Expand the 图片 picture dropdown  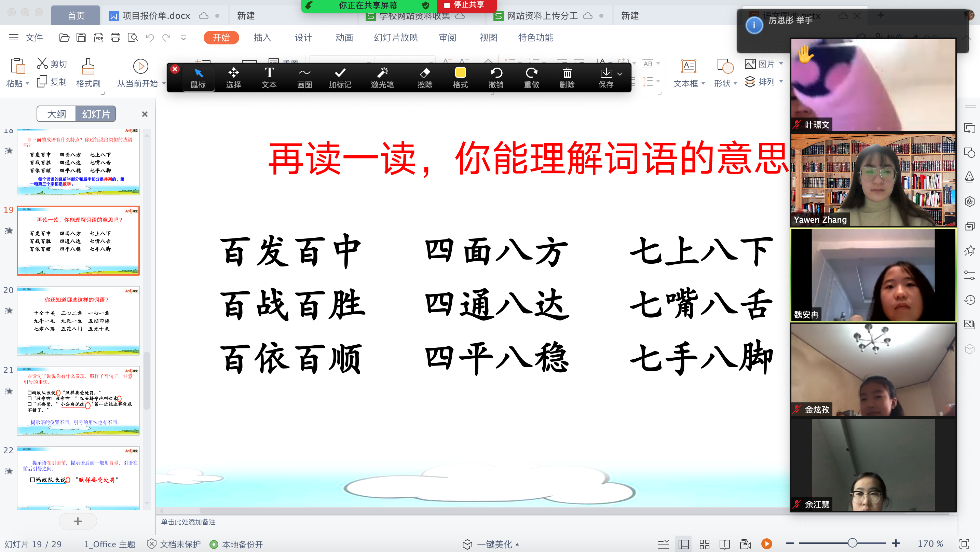[x=781, y=64]
